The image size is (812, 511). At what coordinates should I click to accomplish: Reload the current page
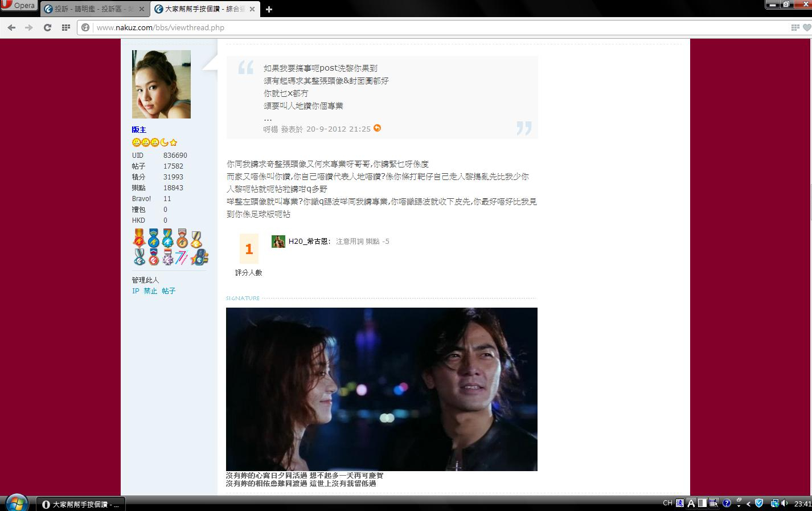click(x=47, y=27)
